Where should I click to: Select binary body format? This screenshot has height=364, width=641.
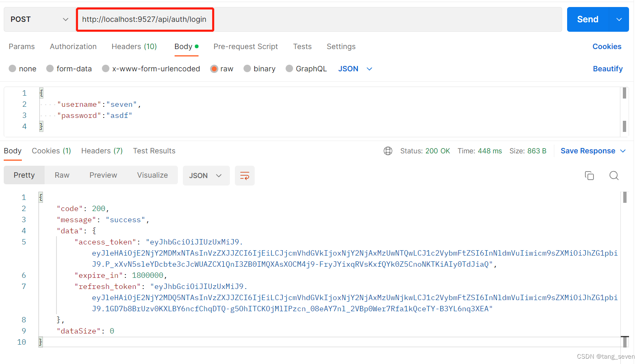tap(260, 68)
